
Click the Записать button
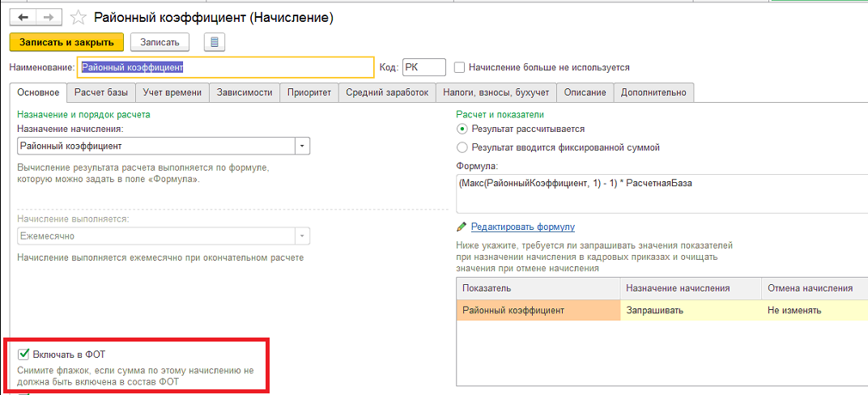pyautogui.click(x=160, y=42)
